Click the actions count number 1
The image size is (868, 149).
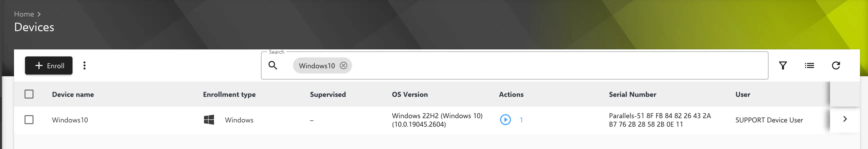521,120
